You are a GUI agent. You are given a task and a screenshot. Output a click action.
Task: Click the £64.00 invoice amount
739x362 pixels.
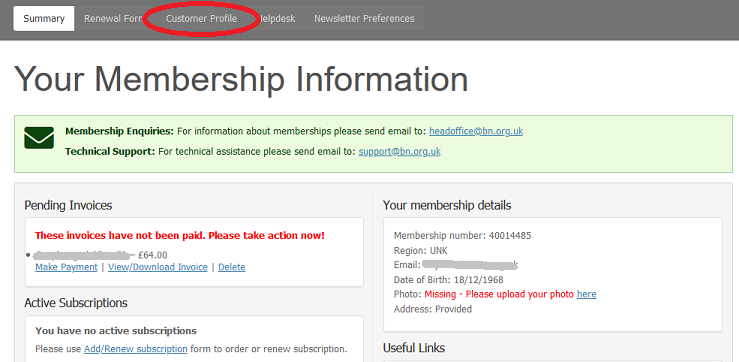(x=153, y=255)
